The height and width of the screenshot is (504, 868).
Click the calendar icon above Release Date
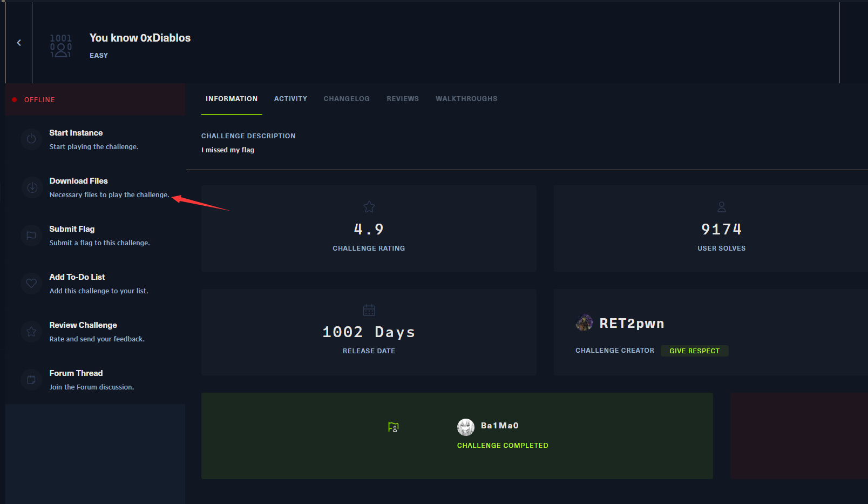tap(369, 310)
